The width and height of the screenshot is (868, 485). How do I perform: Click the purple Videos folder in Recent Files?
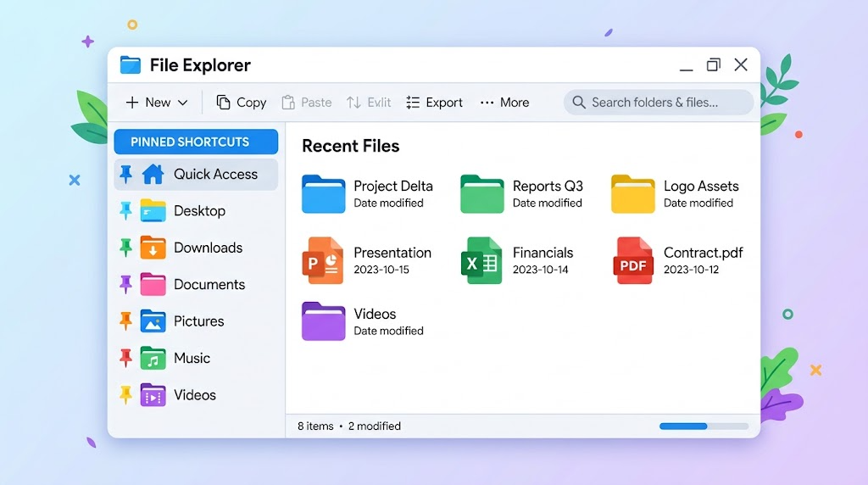(323, 321)
